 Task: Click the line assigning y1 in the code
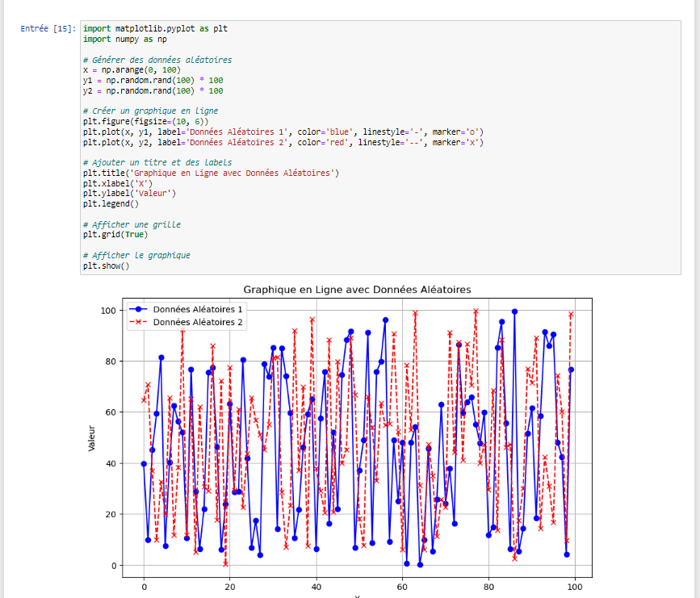coord(153,81)
